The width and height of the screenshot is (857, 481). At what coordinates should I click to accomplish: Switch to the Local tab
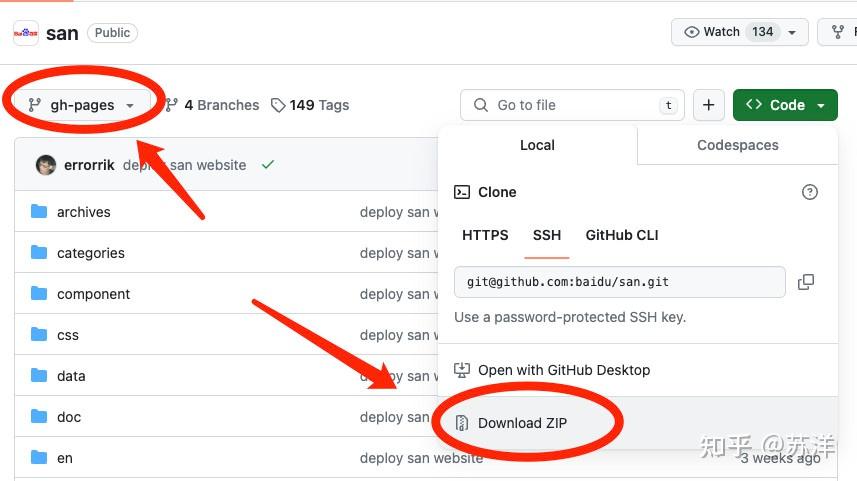537,145
